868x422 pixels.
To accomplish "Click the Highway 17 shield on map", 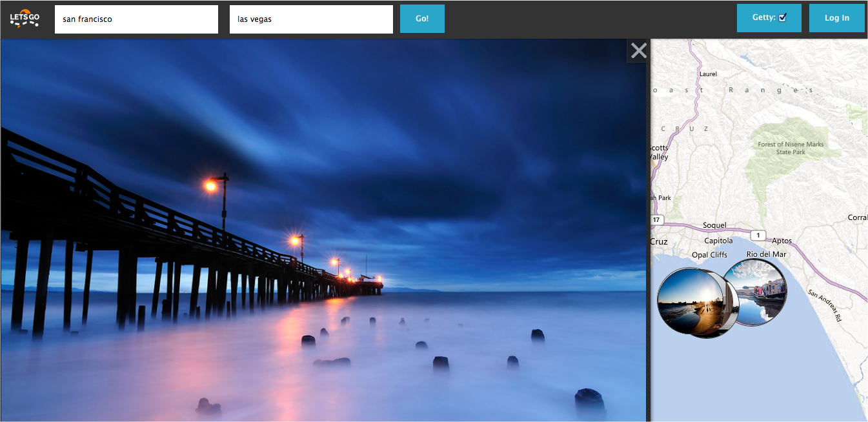I will (x=657, y=220).
